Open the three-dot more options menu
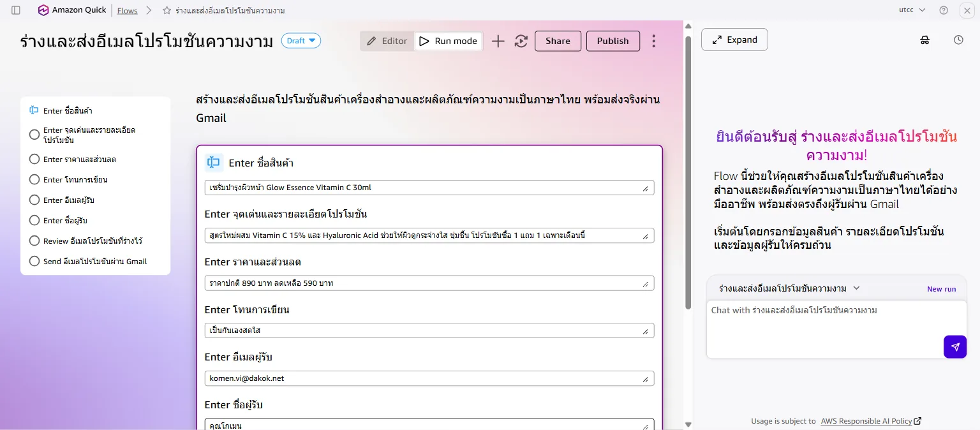The height and width of the screenshot is (430, 980). (x=653, y=41)
